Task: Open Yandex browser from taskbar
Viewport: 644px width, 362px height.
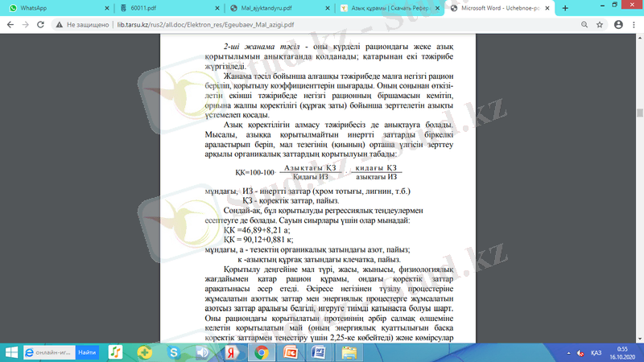Action: [x=231, y=352]
